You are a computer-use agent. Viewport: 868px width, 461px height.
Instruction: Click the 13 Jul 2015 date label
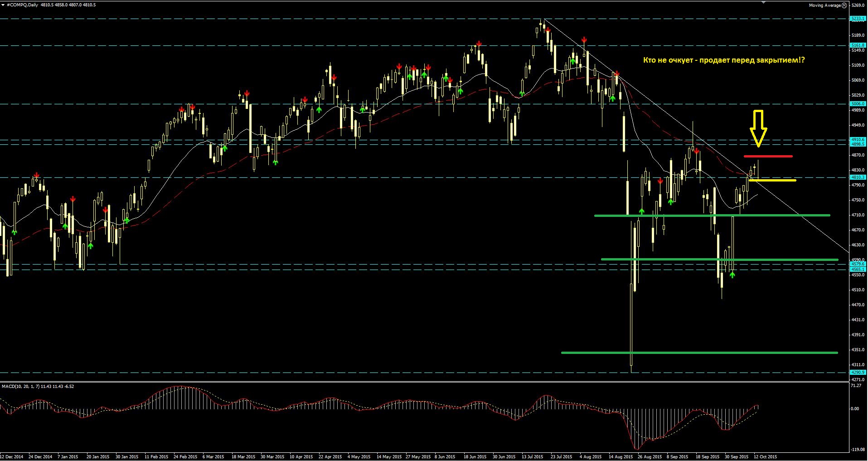(533, 456)
